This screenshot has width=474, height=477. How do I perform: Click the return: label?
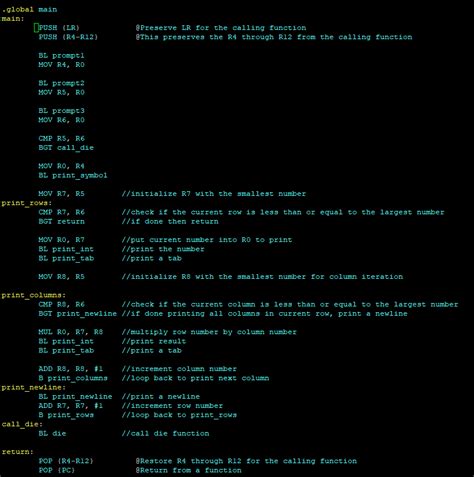coord(18,452)
